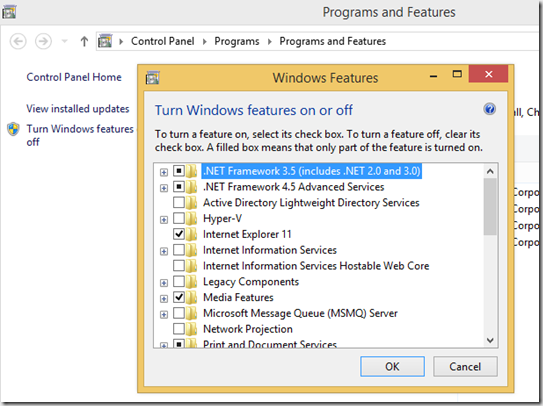Click the Back navigation arrow
The image size is (543, 406).
18,42
